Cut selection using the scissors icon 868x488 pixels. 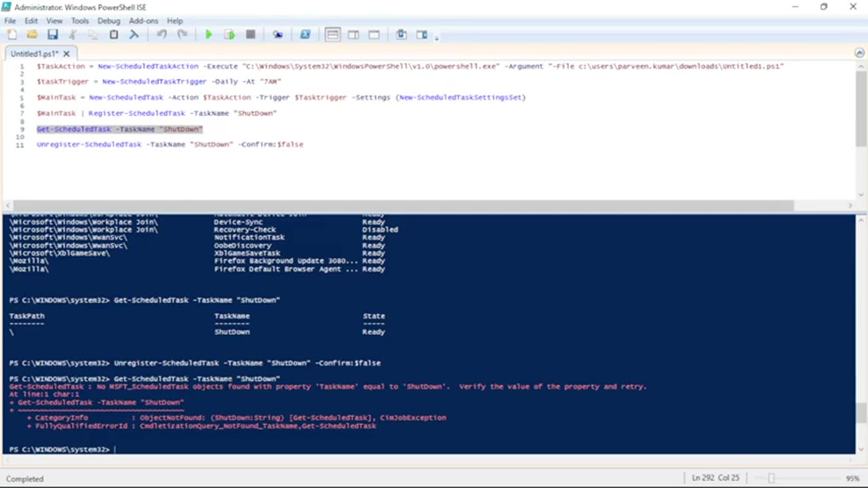(73, 35)
